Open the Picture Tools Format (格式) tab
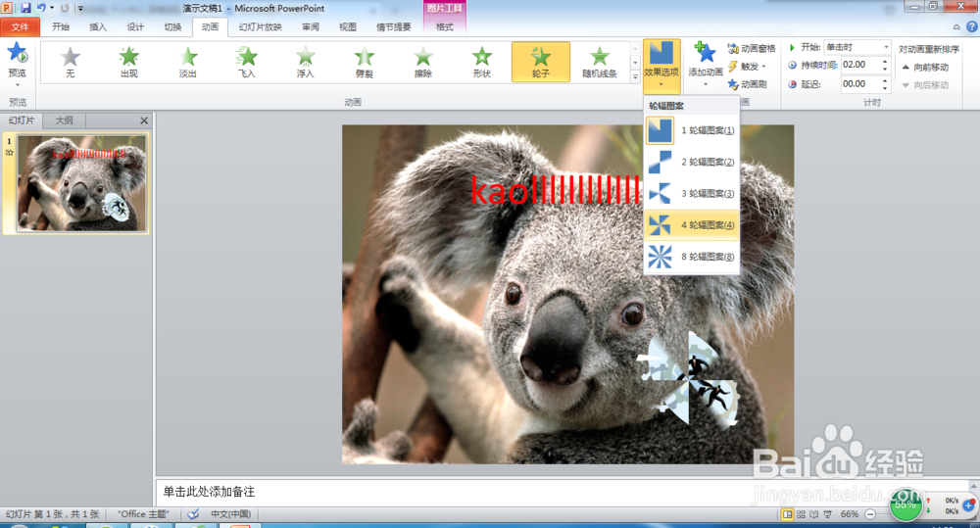This screenshot has height=528, width=980. [x=444, y=26]
